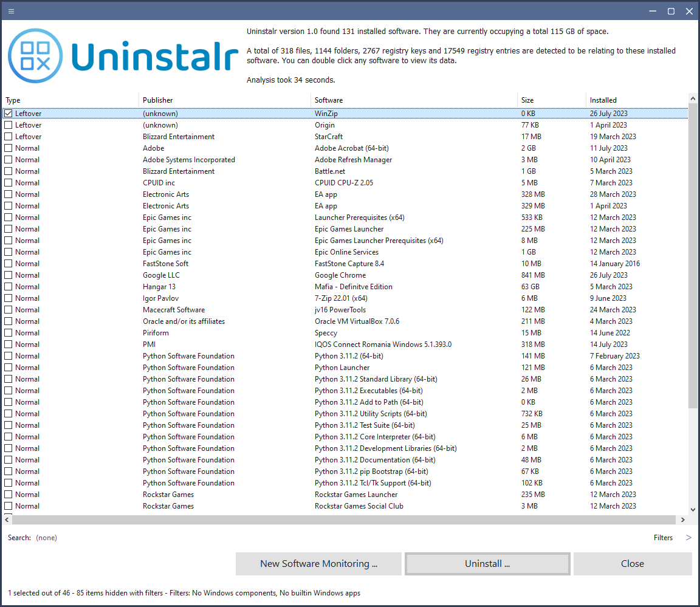Sort list by Publisher column header
The height and width of the screenshot is (607, 700).
[x=225, y=100]
